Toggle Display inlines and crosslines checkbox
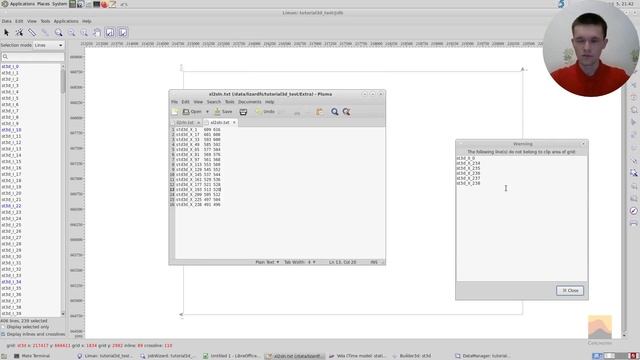Image resolution: width=640 pixels, height=360 pixels. click(3, 334)
